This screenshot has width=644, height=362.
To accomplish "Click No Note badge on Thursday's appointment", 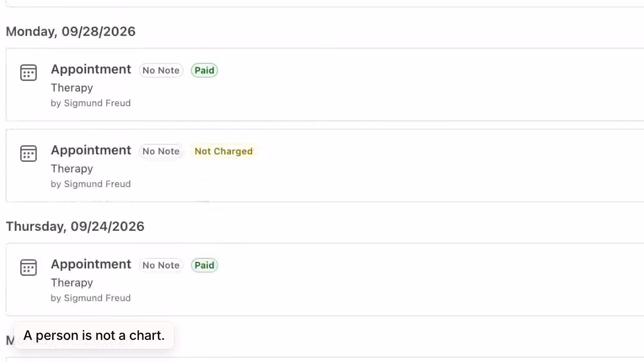I will coord(161,265).
